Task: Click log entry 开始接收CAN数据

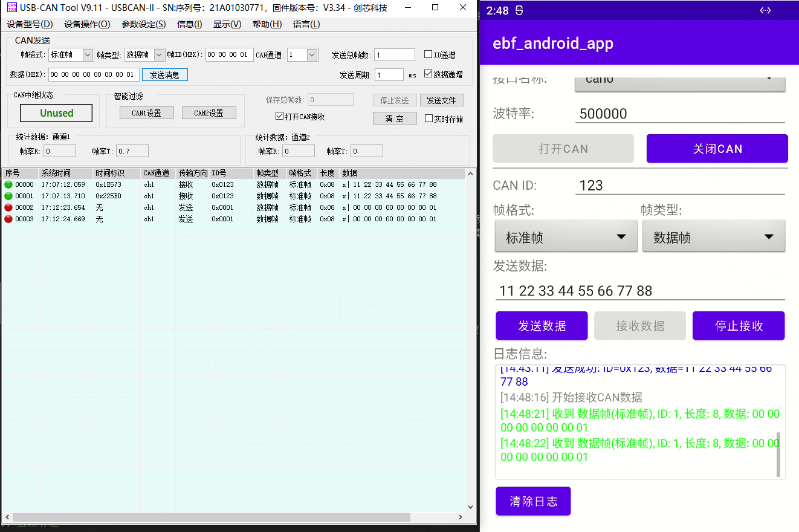Action: [x=571, y=397]
